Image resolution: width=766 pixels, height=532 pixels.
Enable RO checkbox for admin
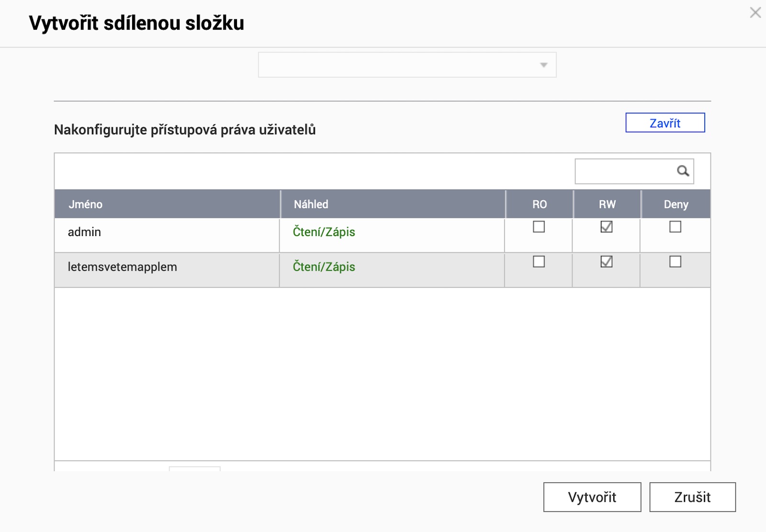pos(539,226)
